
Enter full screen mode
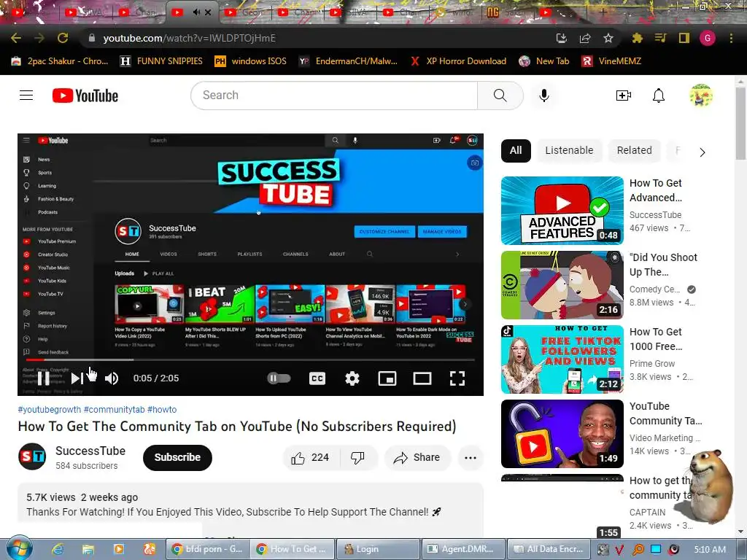click(457, 378)
